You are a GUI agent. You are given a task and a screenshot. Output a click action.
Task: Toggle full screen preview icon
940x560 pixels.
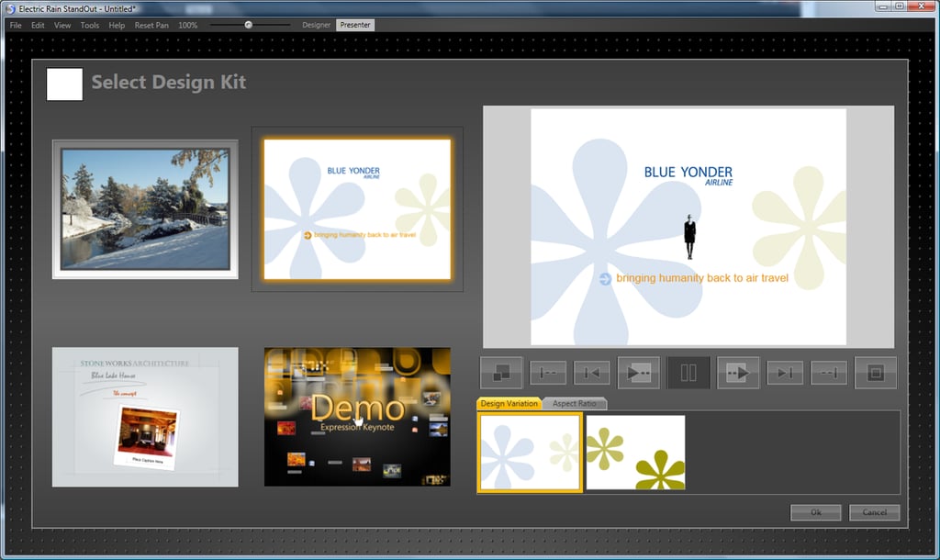pyautogui.click(x=875, y=373)
